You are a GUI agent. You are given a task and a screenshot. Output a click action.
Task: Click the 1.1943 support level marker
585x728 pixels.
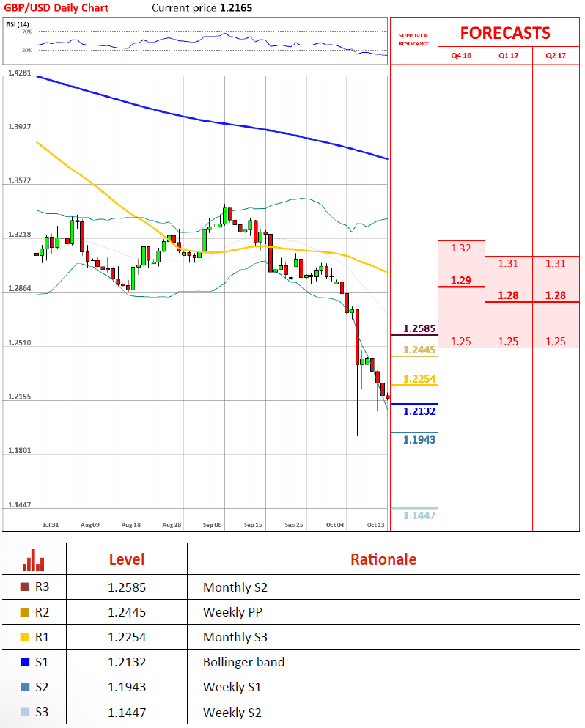[x=419, y=440]
